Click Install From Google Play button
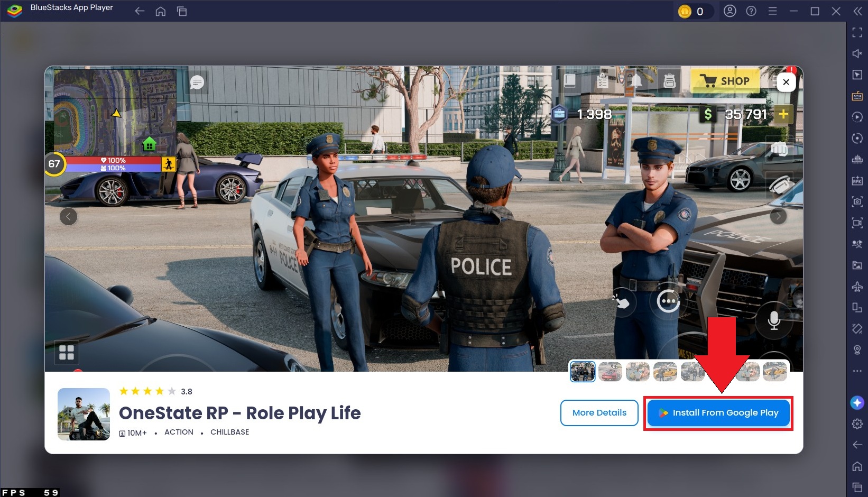 718,413
